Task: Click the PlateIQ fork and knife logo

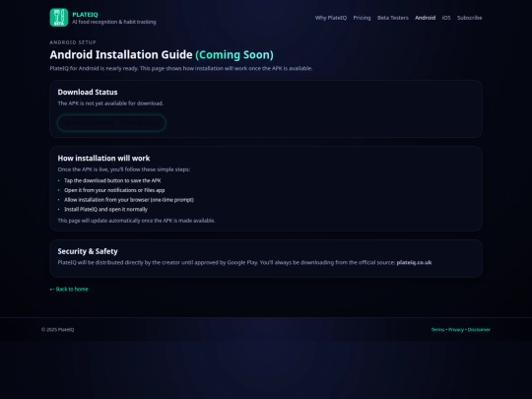Action: [x=59, y=18]
